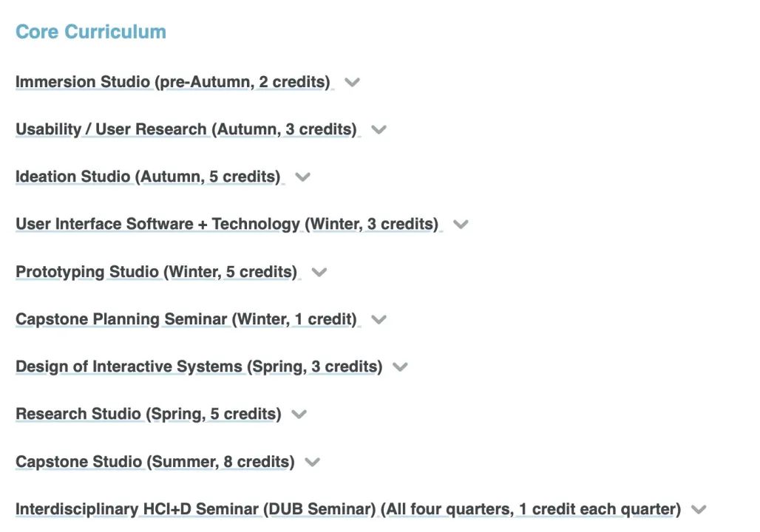760x532 pixels.
Task: Open User Interface Software + Technology link
Action: [227, 225]
